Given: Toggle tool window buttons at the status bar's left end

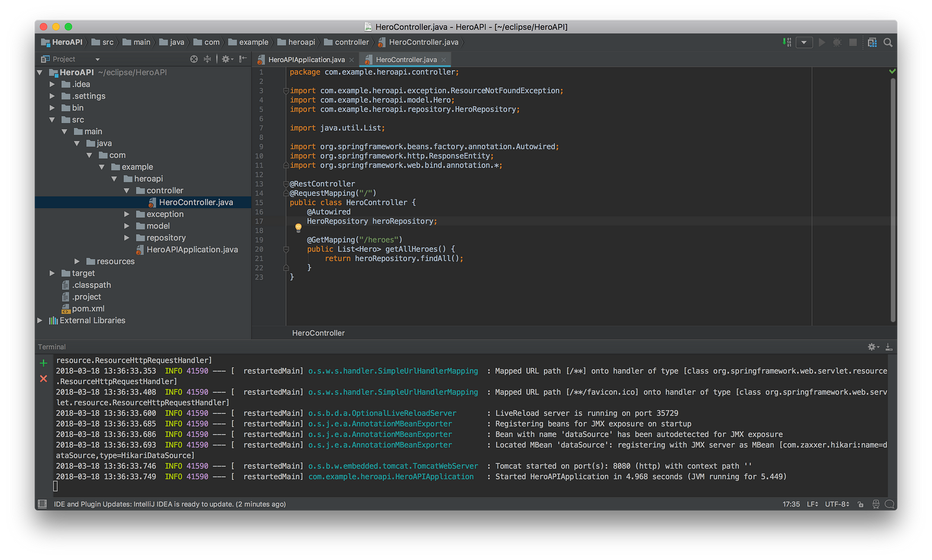Looking at the screenshot, I should [42, 504].
